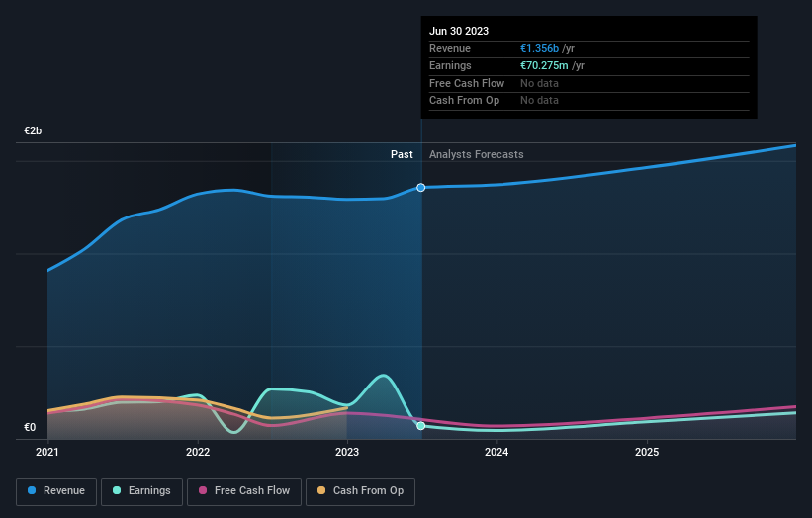Click the orange Cash From Op legend dot
This screenshot has height=518, width=812.
(x=321, y=490)
